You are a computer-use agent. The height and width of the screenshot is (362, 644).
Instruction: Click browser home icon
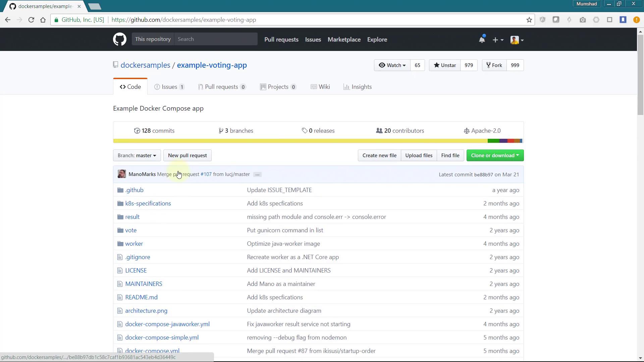coord(43,20)
